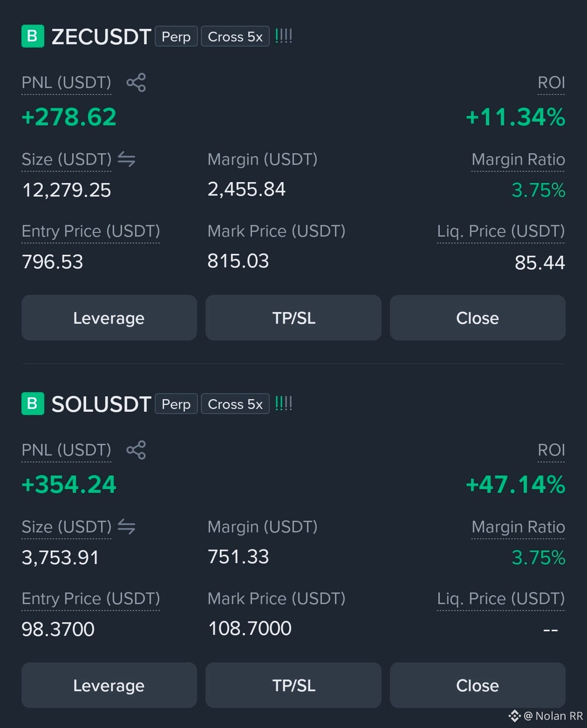Tap the SOLUSDT ADL indicator bars

pyautogui.click(x=283, y=403)
